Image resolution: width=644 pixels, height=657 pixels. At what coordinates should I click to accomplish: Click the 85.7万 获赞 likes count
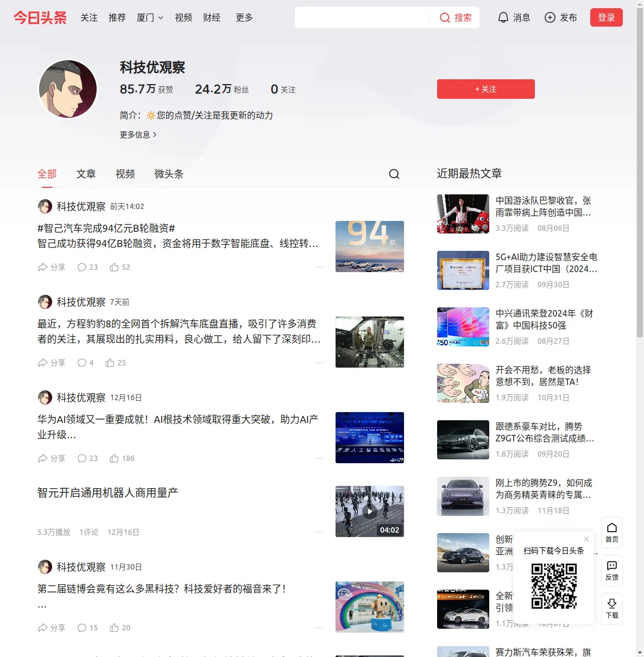pos(147,89)
